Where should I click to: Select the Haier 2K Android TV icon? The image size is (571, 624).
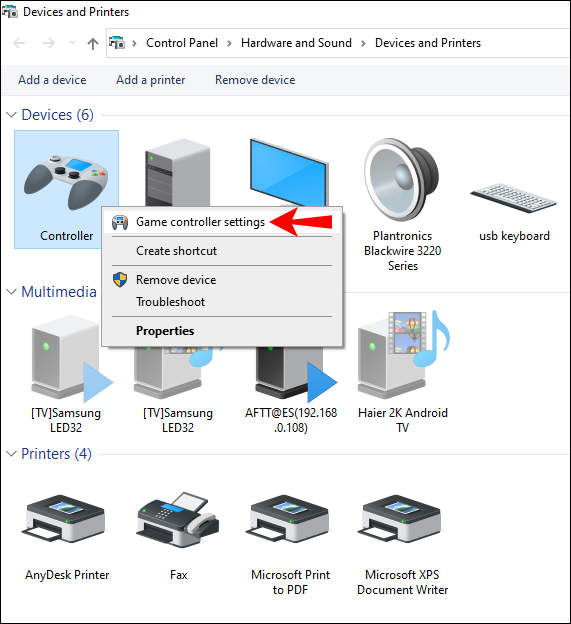click(403, 355)
